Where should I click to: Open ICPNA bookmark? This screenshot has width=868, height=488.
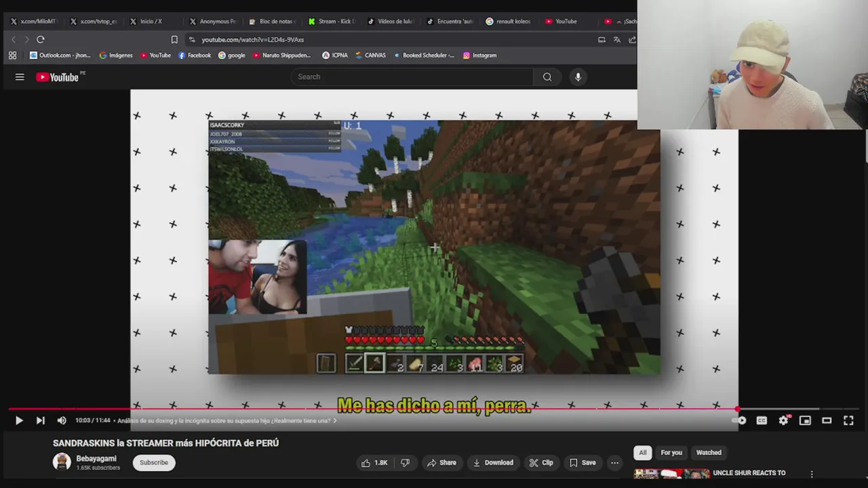[335, 56]
